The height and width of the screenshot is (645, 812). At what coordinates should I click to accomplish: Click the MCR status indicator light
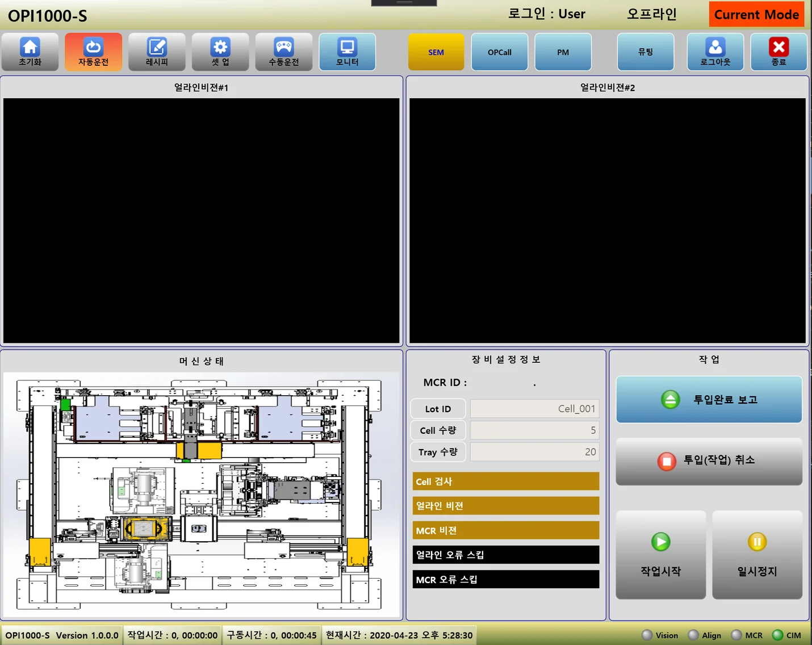pyautogui.click(x=736, y=635)
